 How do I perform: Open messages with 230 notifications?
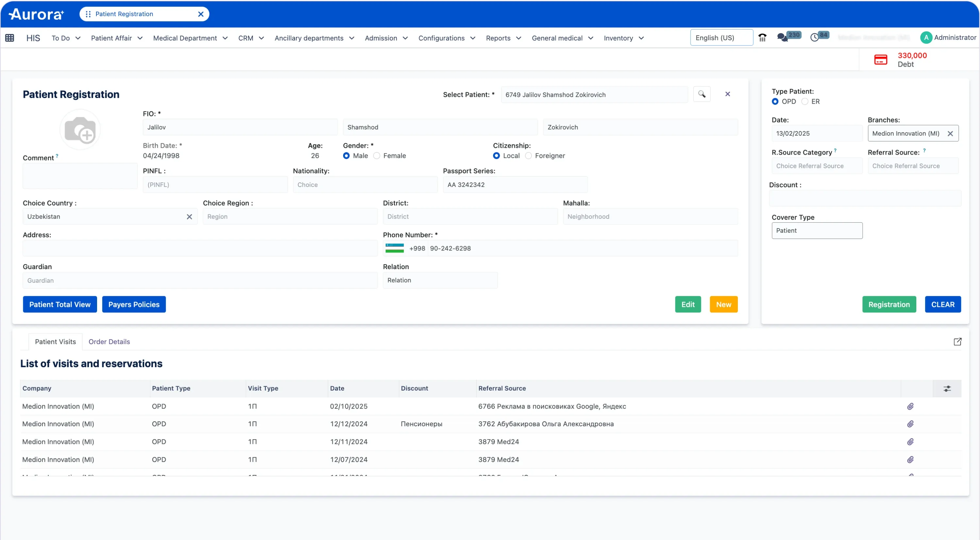[x=782, y=37]
